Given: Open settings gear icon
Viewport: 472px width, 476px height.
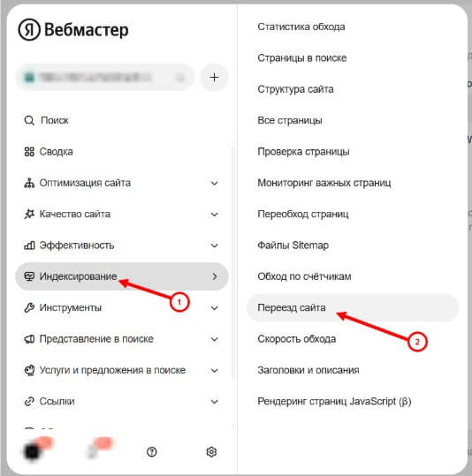Looking at the screenshot, I should tap(211, 452).
